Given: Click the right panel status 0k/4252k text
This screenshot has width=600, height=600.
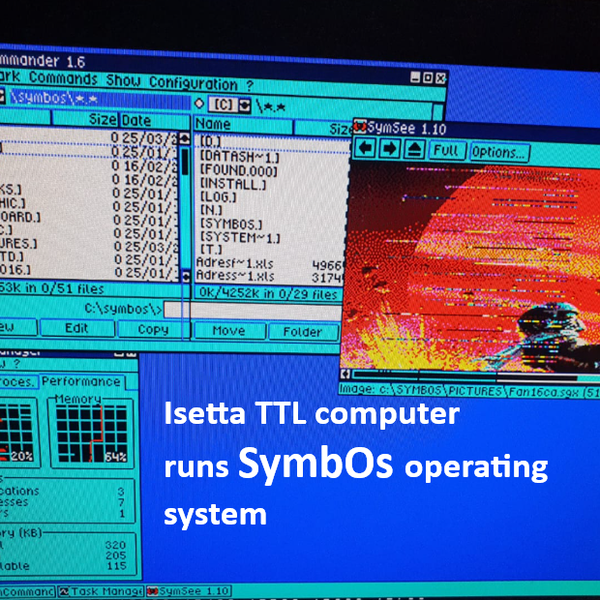Looking at the screenshot, I should click(268, 294).
